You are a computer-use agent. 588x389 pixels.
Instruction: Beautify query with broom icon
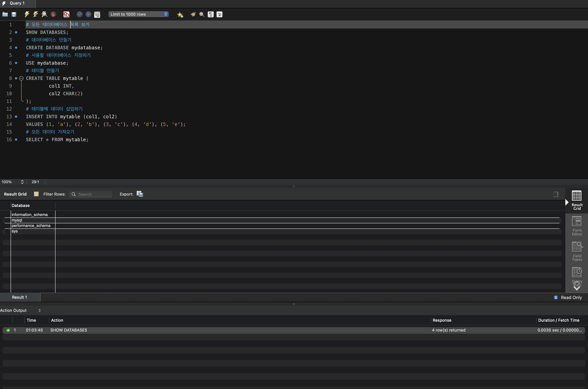[193, 14]
